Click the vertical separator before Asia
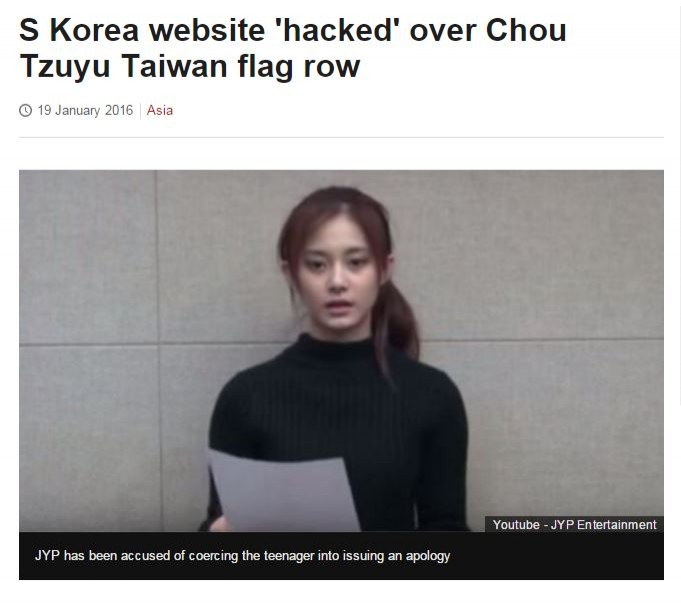The height and width of the screenshot is (605, 681). click(x=141, y=111)
